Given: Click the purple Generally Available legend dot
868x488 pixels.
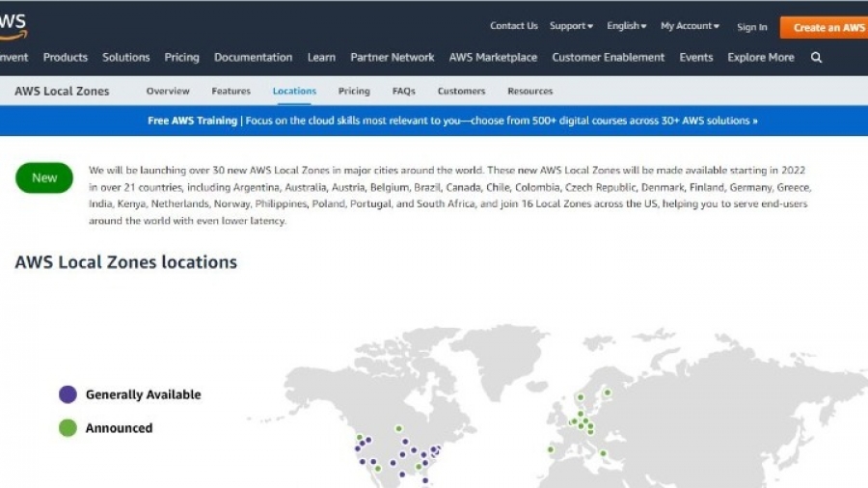Looking at the screenshot, I should coord(68,394).
